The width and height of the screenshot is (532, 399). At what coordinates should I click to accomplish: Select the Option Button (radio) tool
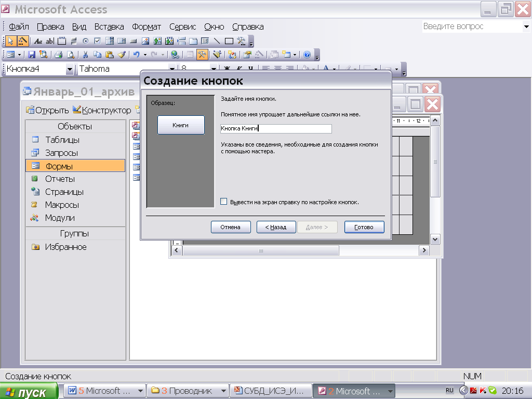[86, 42]
